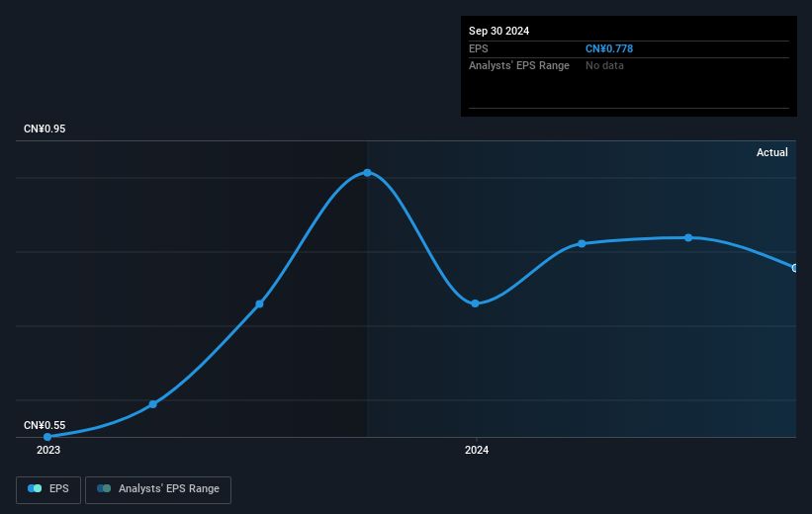The width and height of the screenshot is (812, 514).
Task: Select the peak EPS data point
Action: click(x=367, y=173)
